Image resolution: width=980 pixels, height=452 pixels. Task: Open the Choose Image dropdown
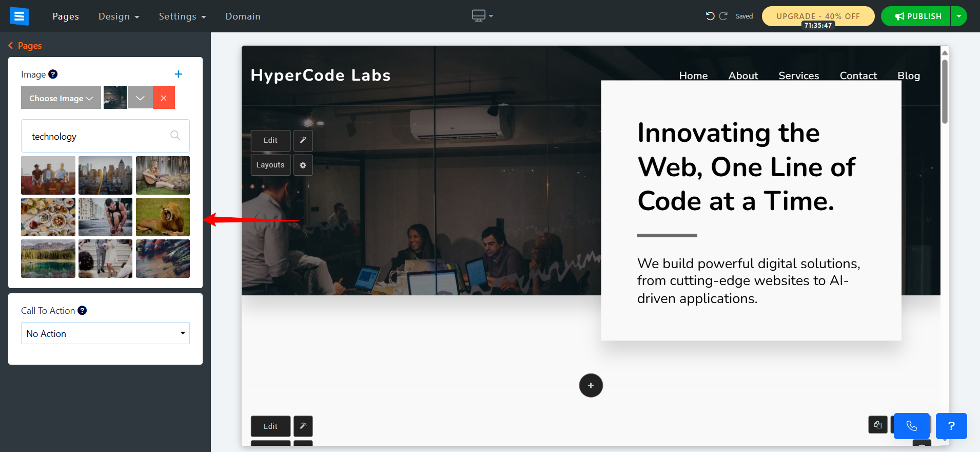coord(61,98)
